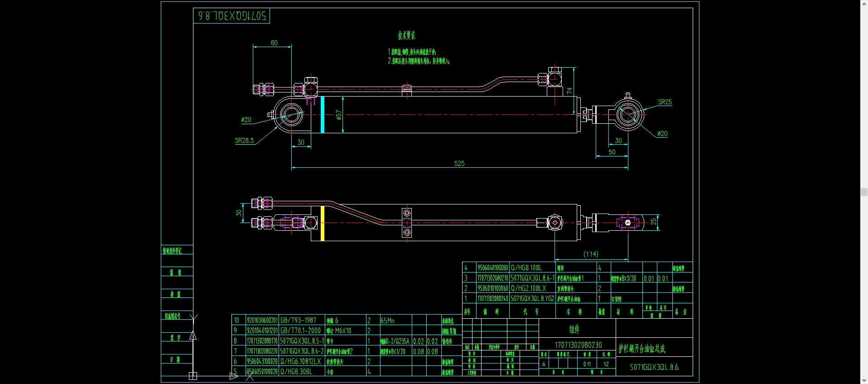Select the 17071302080230 title block number
Viewport: 868px width, 384px height.
pyautogui.click(x=579, y=345)
